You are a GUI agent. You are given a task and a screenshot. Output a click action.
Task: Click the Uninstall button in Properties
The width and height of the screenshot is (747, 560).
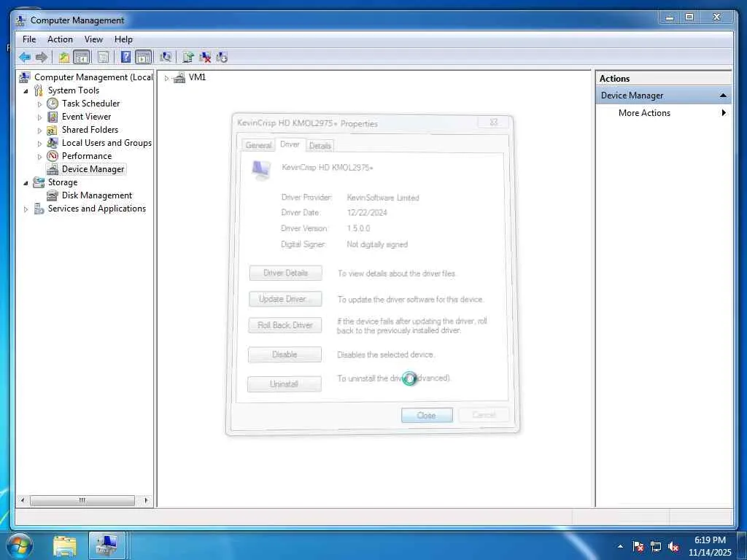click(284, 384)
